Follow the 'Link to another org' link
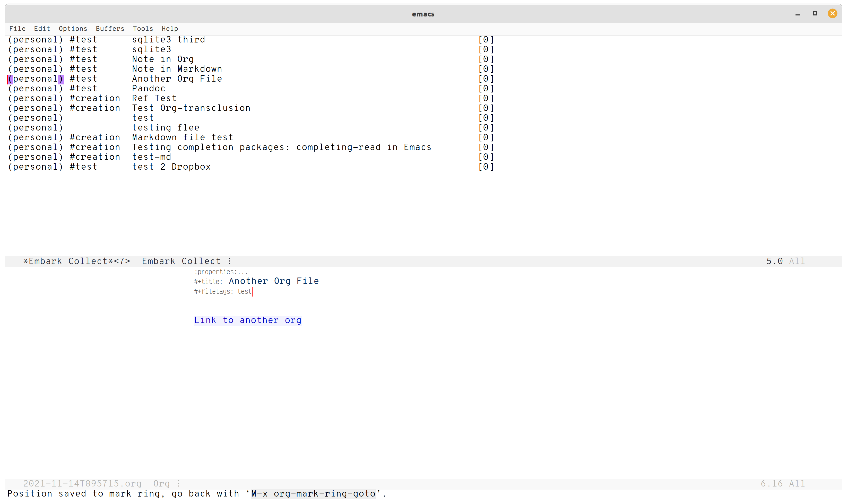Image resolution: width=847 pixels, height=504 pixels. [247, 320]
